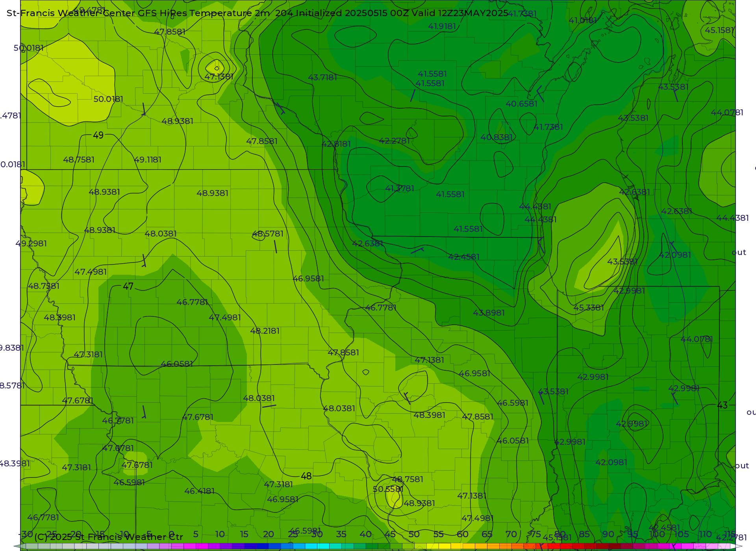This screenshot has width=756, height=551.
Task: Click the temperature value 48.2181
Action: (x=265, y=331)
